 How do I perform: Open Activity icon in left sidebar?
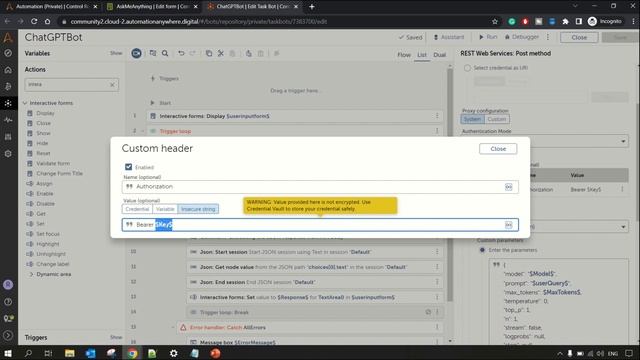[8, 120]
